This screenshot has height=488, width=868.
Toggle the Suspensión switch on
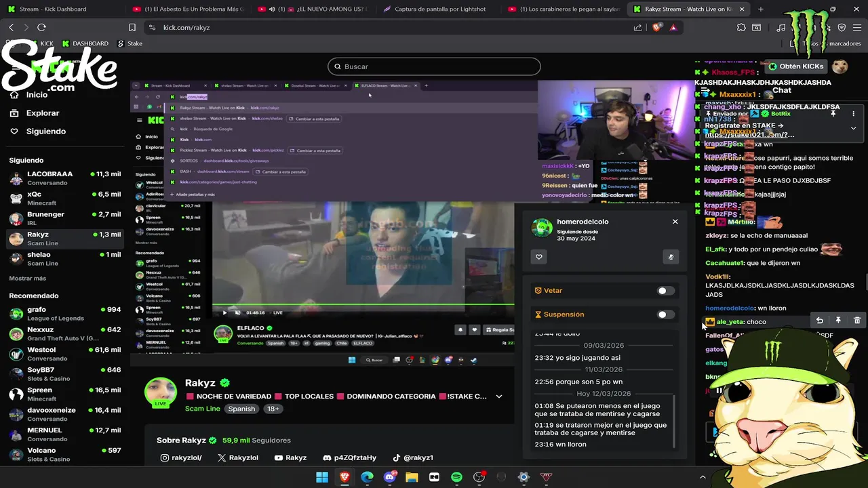click(x=666, y=314)
